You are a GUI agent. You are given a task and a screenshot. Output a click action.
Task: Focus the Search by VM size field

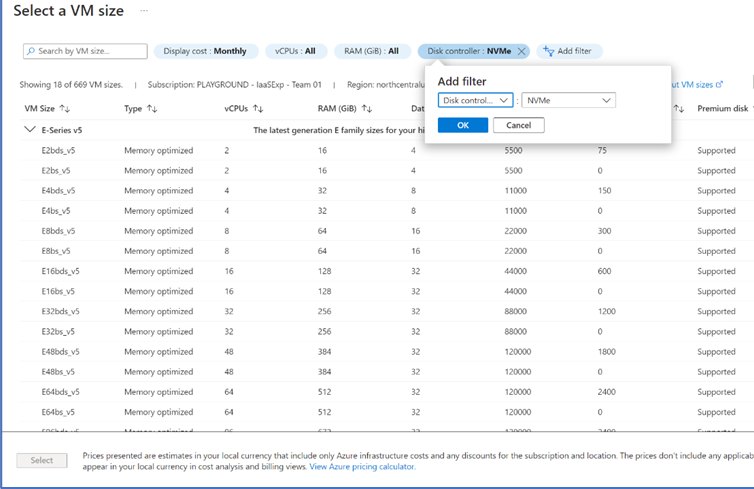click(85, 51)
